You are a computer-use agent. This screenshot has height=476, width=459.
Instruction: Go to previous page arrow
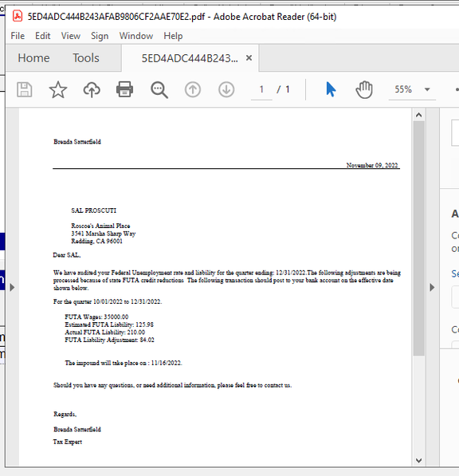193,89
